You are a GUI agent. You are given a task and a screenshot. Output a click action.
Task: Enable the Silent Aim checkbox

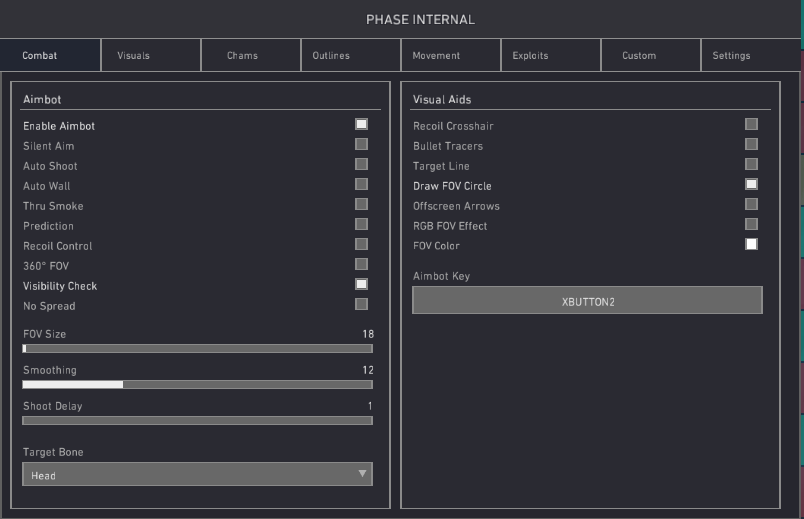[x=361, y=144]
